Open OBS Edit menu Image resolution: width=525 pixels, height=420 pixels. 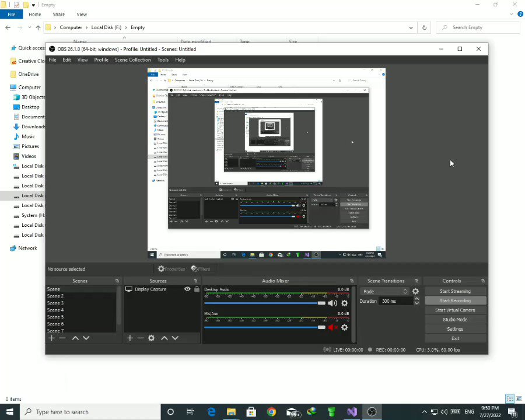point(66,60)
